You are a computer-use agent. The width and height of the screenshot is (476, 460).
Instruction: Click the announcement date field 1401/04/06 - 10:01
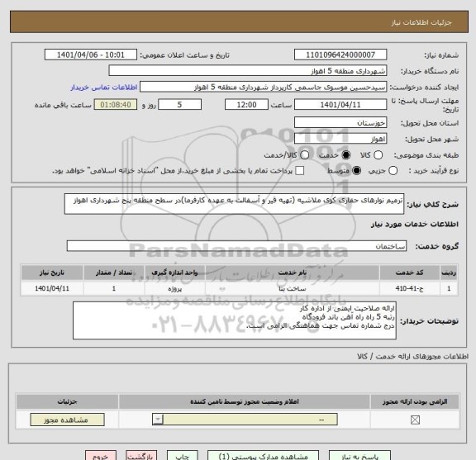pos(91,55)
